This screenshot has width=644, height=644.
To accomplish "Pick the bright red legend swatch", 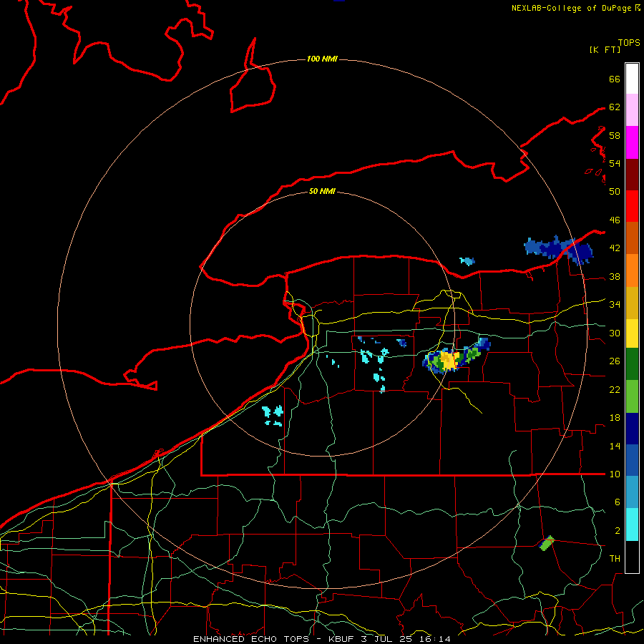I will point(632,206).
